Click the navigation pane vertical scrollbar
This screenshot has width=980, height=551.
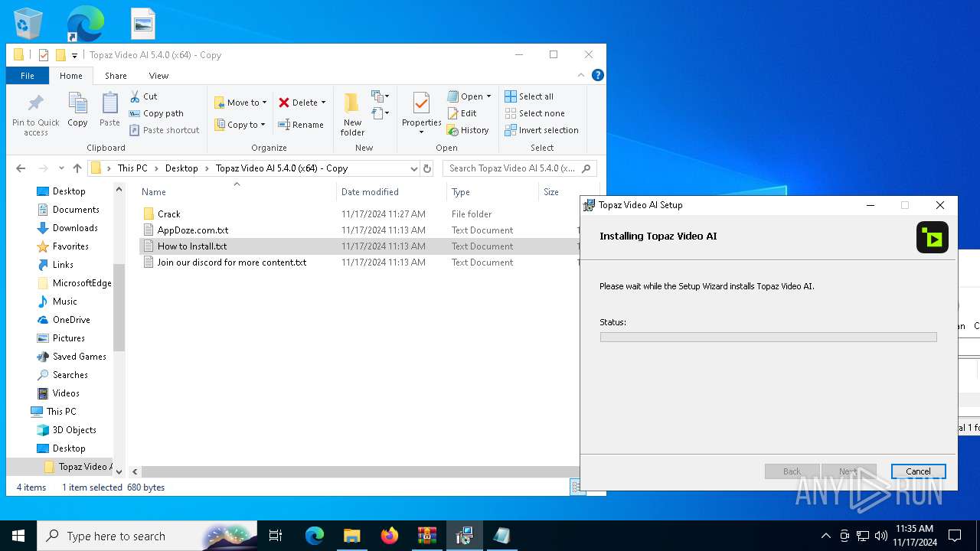point(119,306)
